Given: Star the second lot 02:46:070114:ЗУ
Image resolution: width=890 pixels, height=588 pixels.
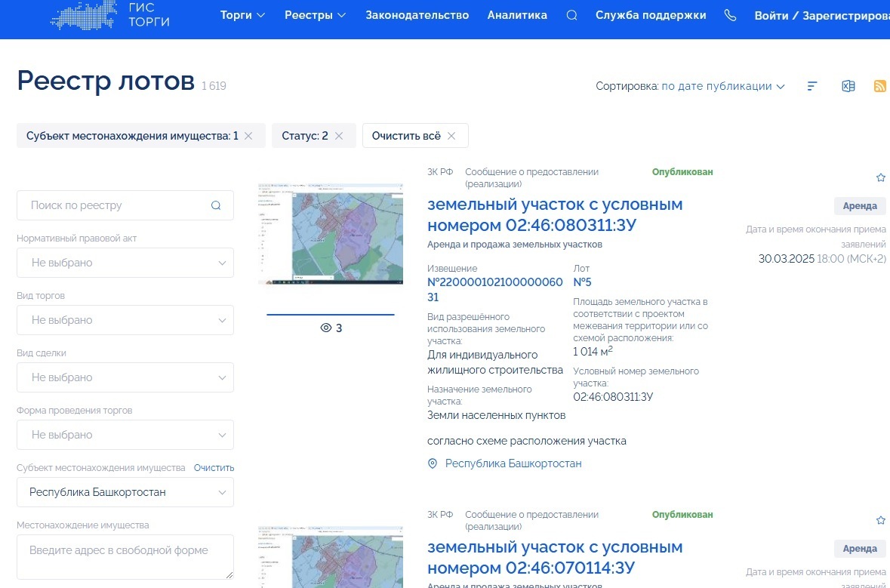Looking at the screenshot, I should tap(881, 520).
